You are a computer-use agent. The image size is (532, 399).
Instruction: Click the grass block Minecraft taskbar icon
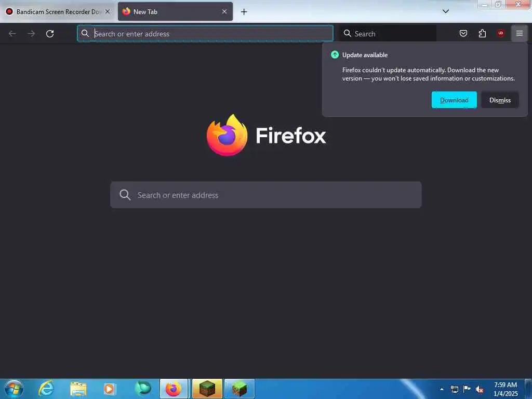tap(240, 389)
